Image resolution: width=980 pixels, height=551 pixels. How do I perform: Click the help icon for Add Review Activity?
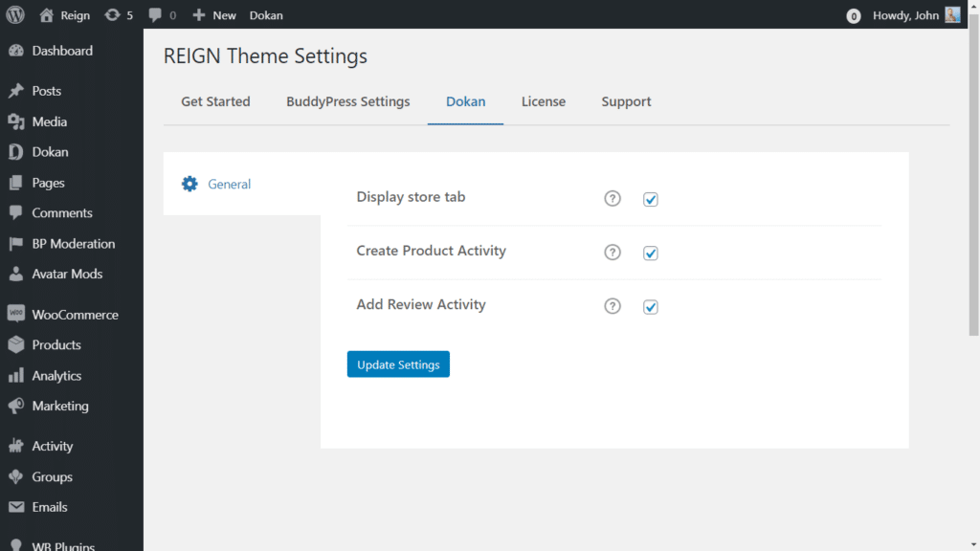[612, 306]
